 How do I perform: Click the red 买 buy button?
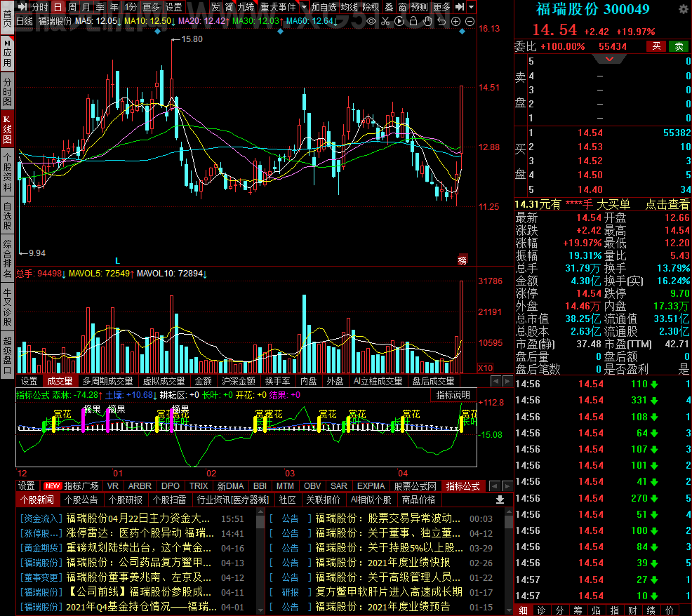click(657, 46)
